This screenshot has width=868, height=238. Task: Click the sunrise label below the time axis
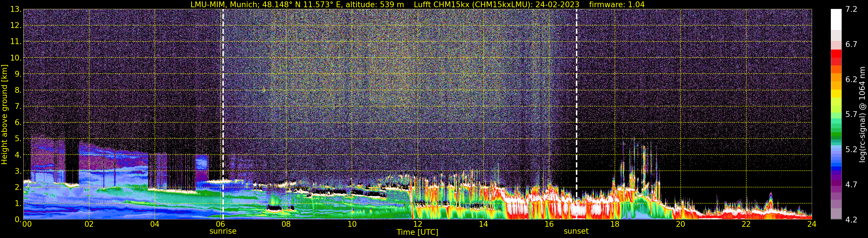click(x=223, y=231)
